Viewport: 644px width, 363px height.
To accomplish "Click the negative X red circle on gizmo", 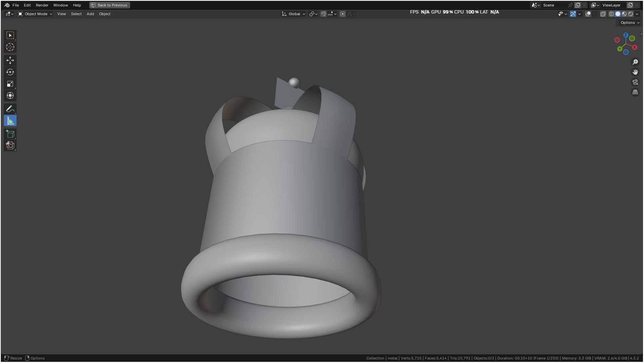I will coord(617,40).
